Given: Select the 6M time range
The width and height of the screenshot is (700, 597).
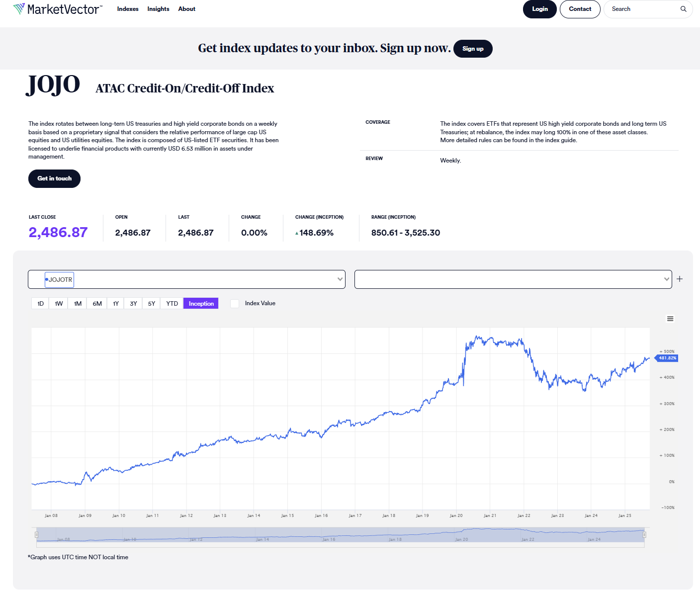Looking at the screenshot, I should 97,303.
